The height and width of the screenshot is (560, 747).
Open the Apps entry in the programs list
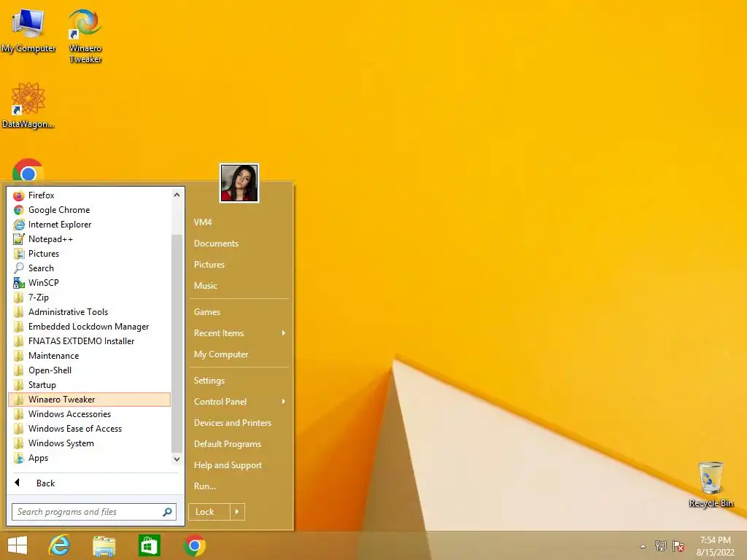coord(90,458)
